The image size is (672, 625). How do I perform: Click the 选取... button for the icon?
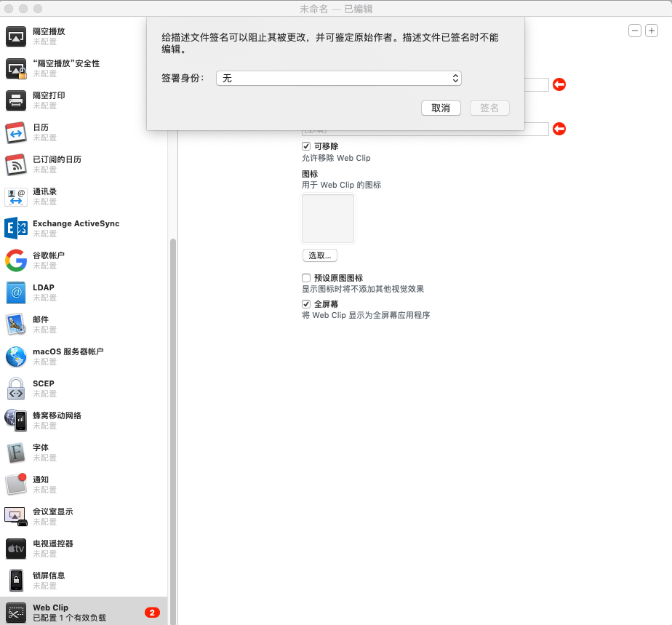(321, 255)
